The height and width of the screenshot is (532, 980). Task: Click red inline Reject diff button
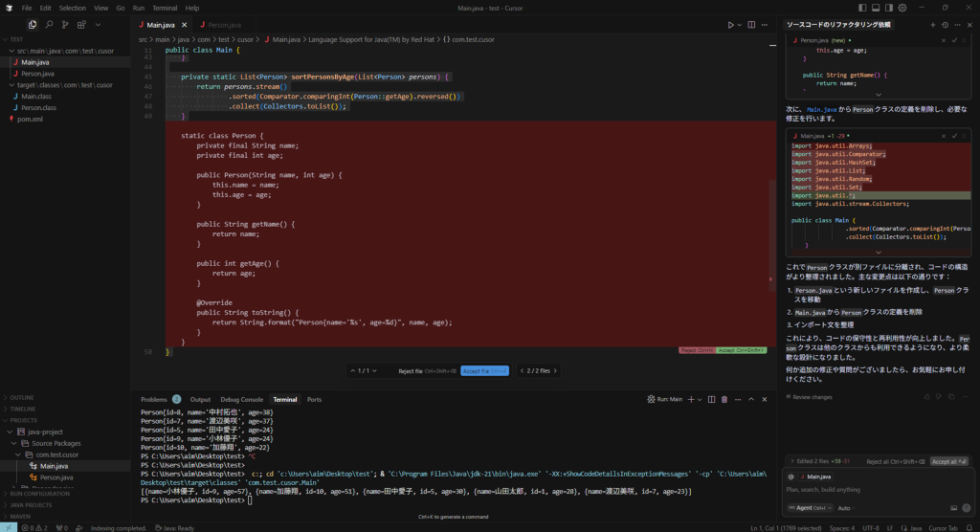click(697, 350)
